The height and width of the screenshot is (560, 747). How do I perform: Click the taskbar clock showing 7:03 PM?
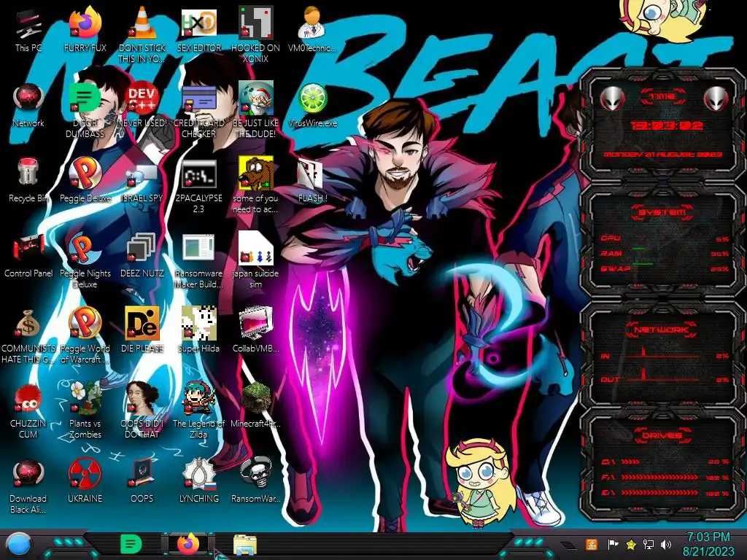[708, 544]
